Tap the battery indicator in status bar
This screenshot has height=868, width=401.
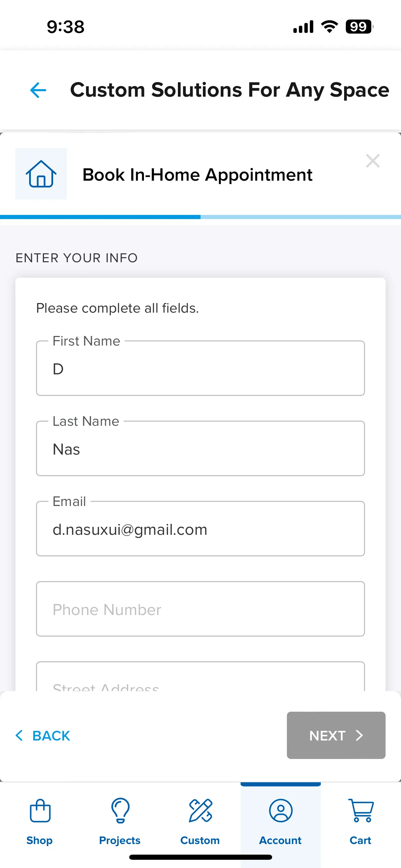coord(359,27)
